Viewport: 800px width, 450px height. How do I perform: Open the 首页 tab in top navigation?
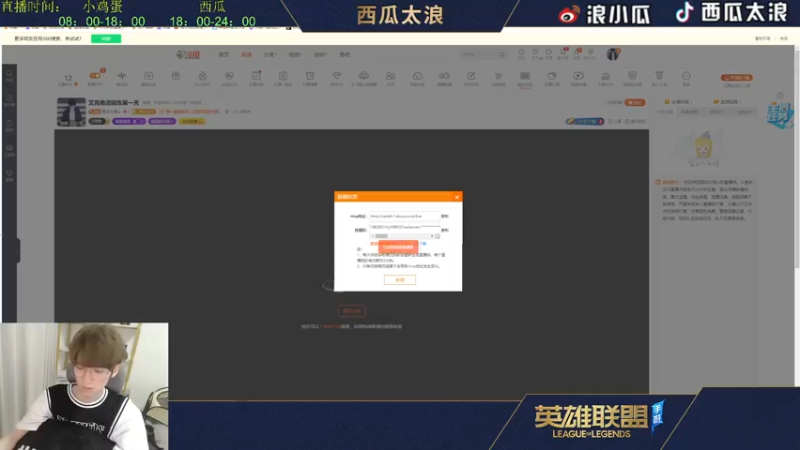tap(224, 55)
